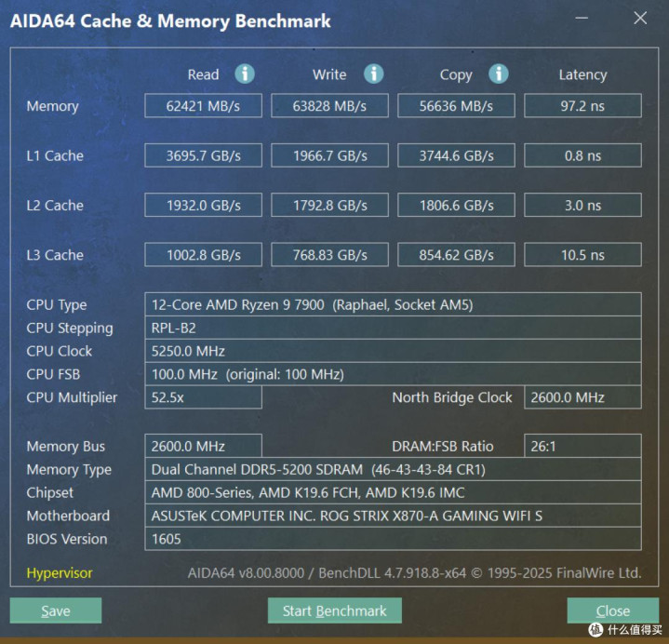The image size is (669, 644).
Task: Click the Motherboard field ROG STRIX X870-A
Action: [393, 516]
